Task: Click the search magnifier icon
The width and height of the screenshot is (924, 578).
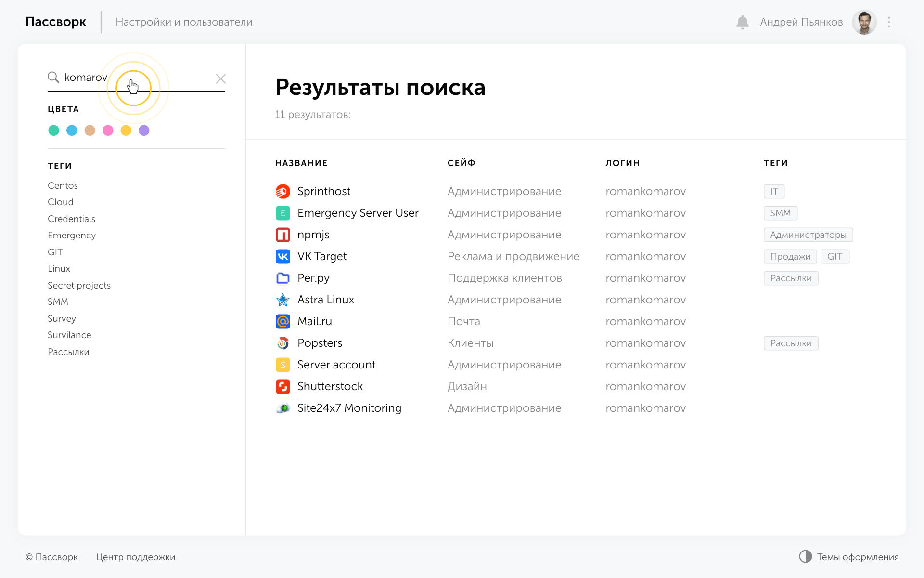Action: pyautogui.click(x=53, y=77)
